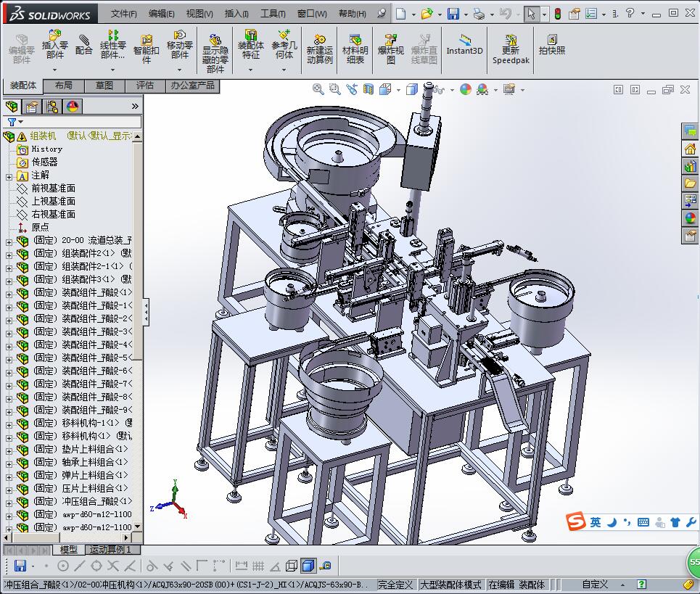The image size is (700, 594).
Task: Open the 工具(T) menu
Action: [273, 14]
